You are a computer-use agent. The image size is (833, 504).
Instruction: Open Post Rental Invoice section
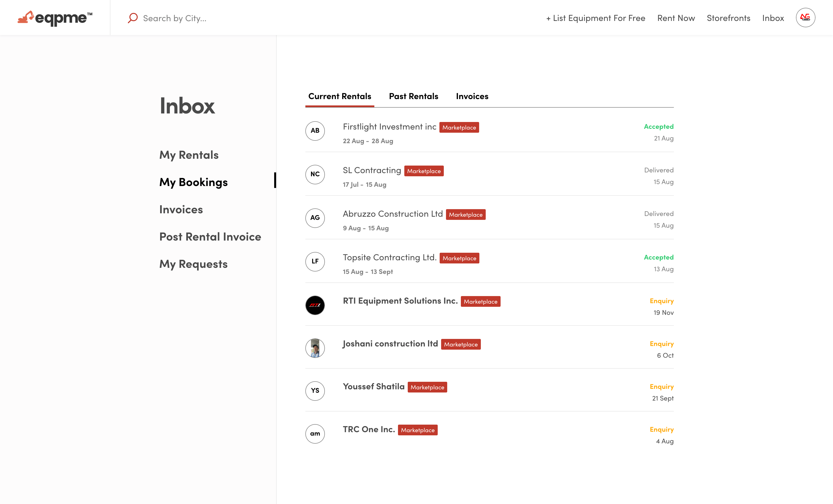coord(210,236)
